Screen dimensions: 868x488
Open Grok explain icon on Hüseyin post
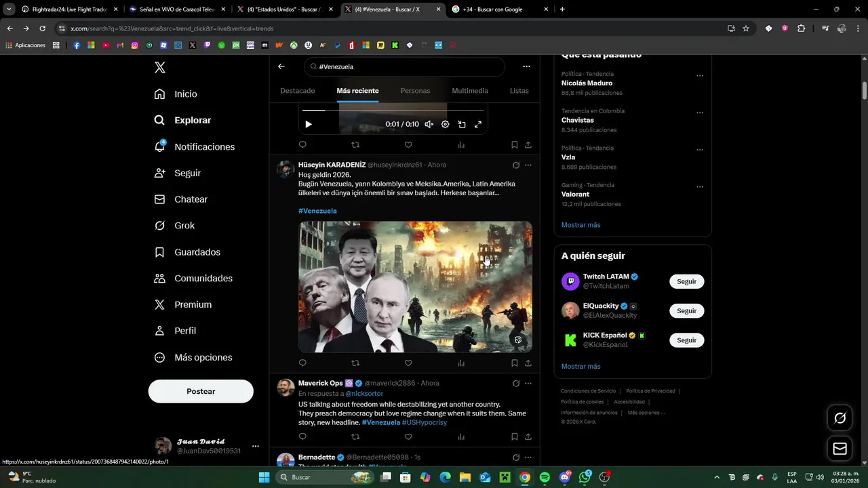tap(516, 165)
